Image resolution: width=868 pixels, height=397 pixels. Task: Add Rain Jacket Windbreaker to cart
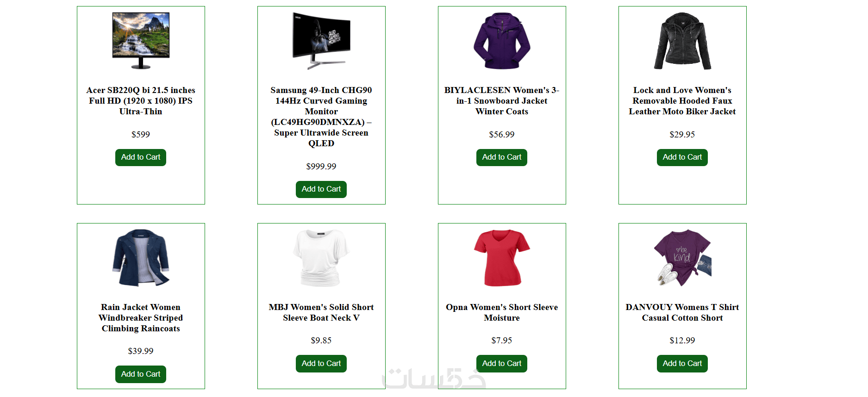[x=141, y=374]
